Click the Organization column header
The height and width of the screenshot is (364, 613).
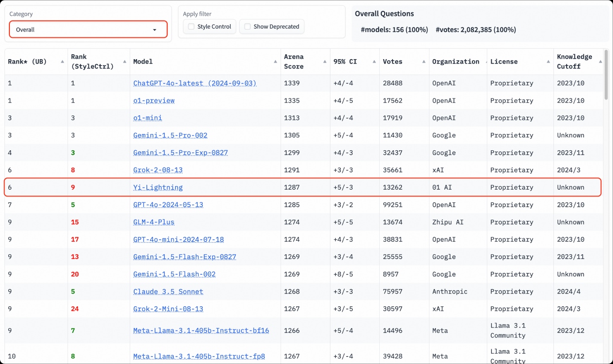[x=456, y=62]
